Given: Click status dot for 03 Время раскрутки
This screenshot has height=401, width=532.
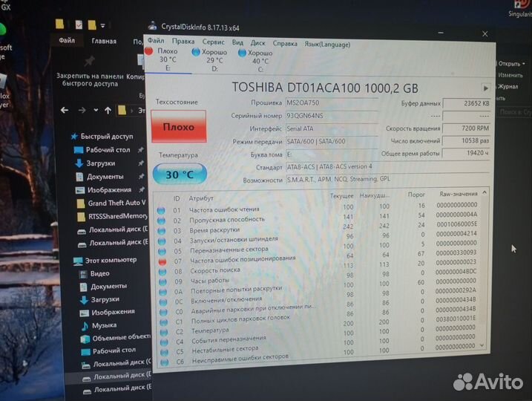Looking at the screenshot, I should tap(162, 231).
